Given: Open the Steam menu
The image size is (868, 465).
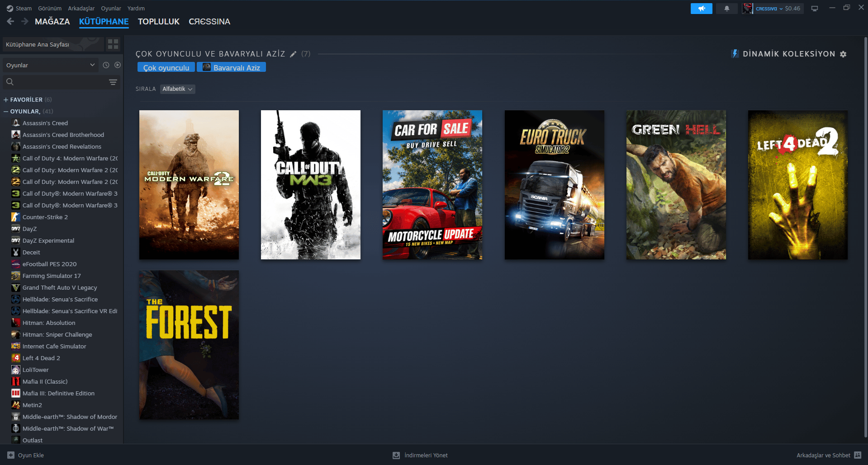Looking at the screenshot, I should click(24, 9).
